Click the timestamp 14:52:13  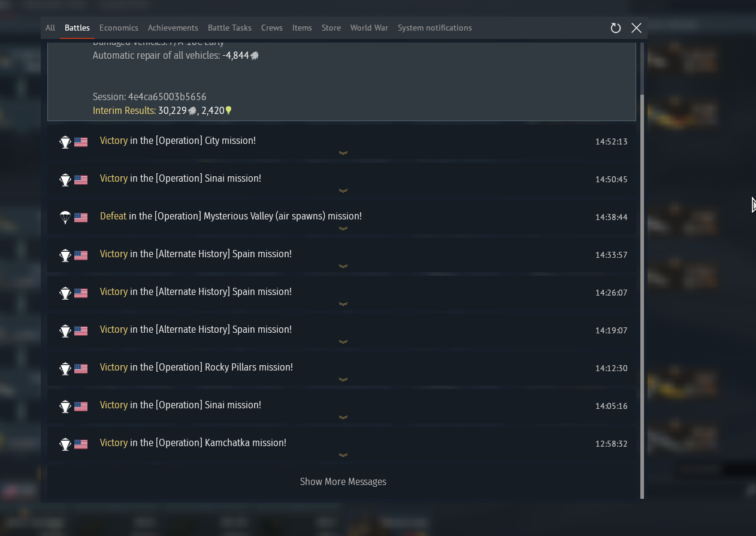tap(612, 142)
